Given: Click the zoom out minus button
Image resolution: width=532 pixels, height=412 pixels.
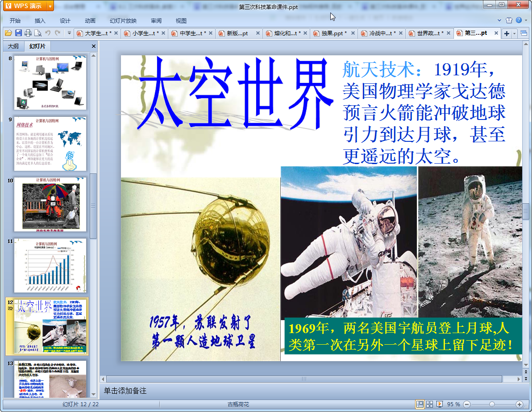Looking at the screenshot, I should click(x=467, y=404).
